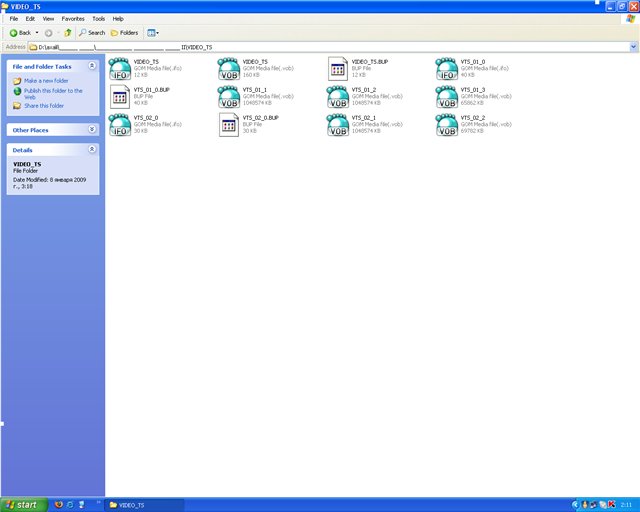Click the system tray clock

(x=626, y=505)
